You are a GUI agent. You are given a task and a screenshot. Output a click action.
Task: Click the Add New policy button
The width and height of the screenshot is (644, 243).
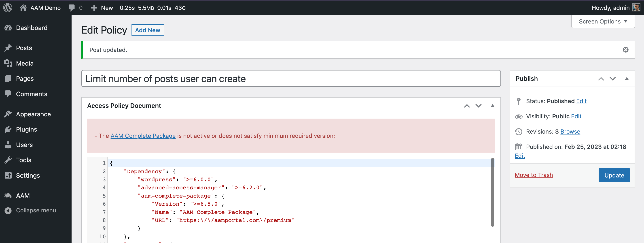tap(148, 30)
